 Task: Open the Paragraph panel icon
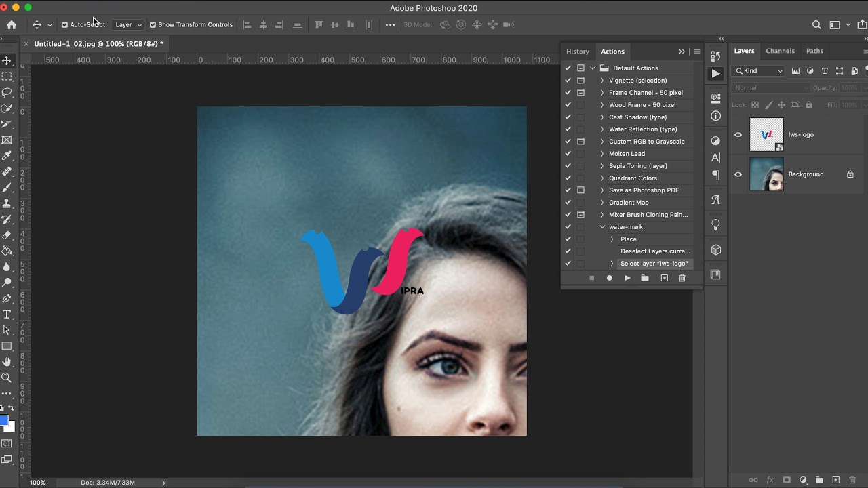coord(715,175)
